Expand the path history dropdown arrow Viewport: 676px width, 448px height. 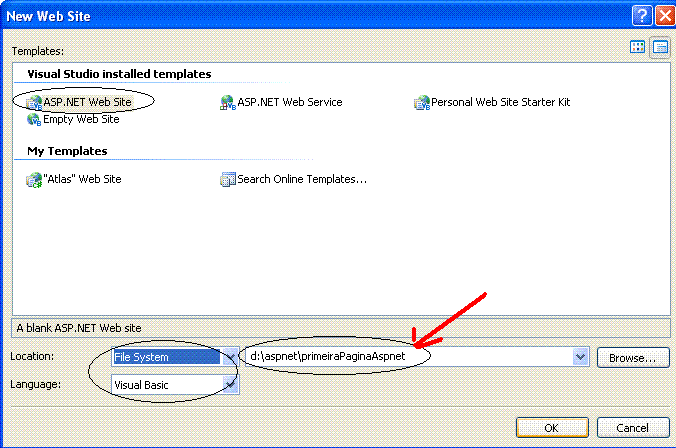point(581,357)
